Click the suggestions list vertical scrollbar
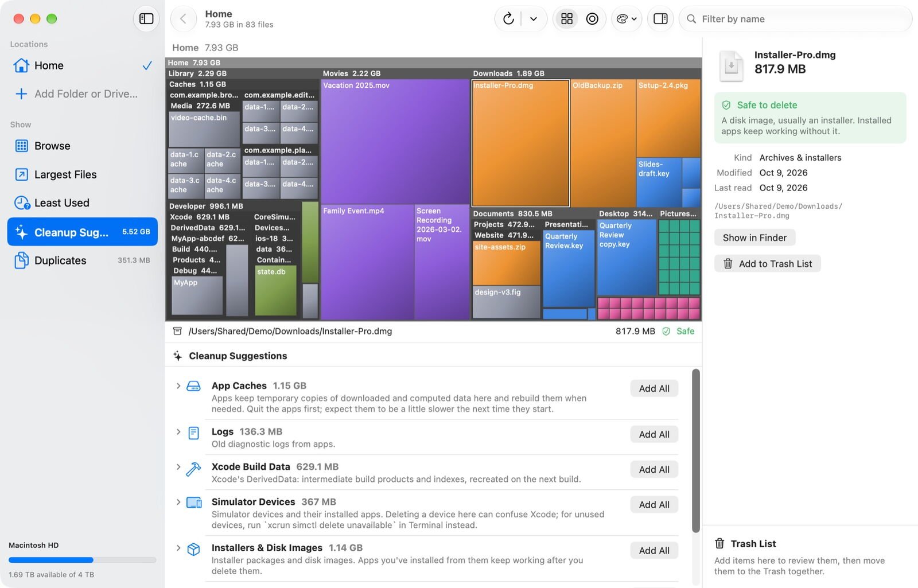The width and height of the screenshot is (918, 588). coord(695,450)
